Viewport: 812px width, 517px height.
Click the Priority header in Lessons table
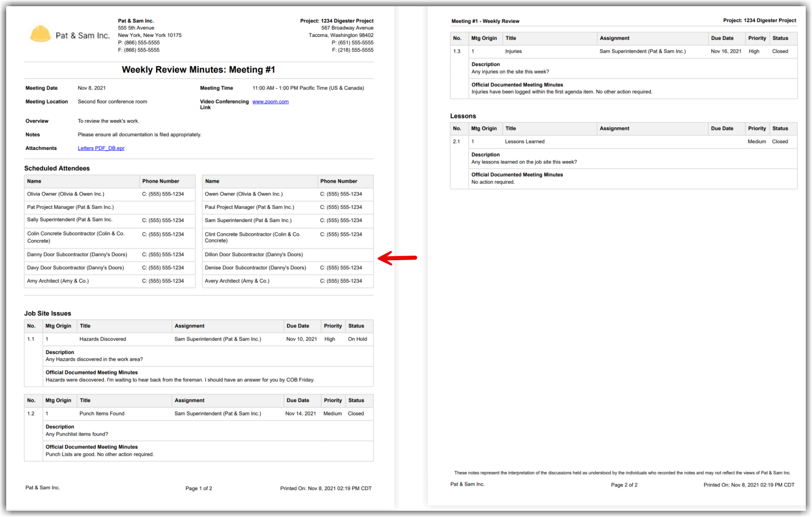point(756,128)
